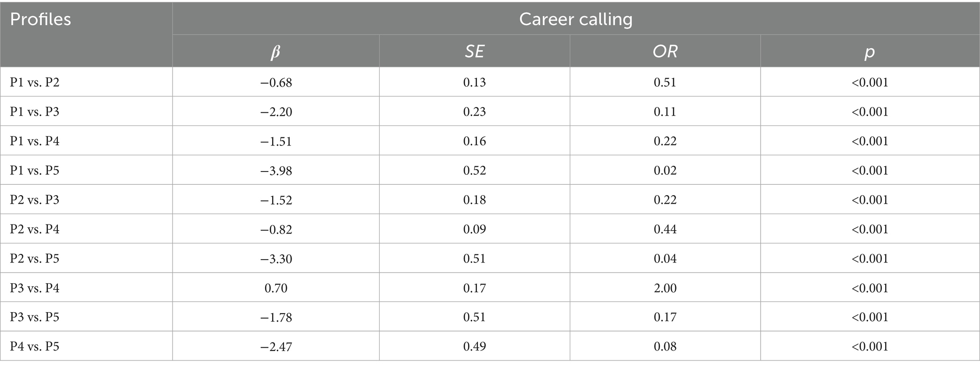Click the SE value 0.09 cell
Image resolution: width=980 pixels, height=369 pixels.
click(475, 229)
